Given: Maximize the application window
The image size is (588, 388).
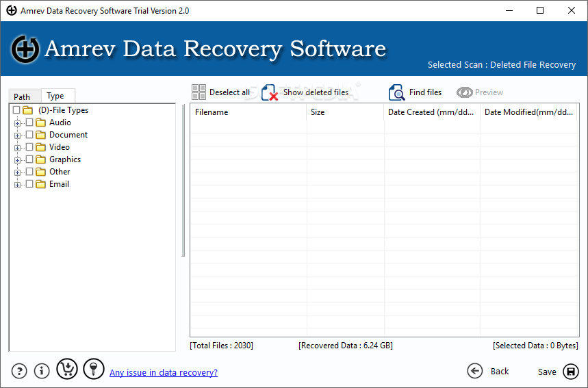Looking at the screenshot, I should coord(540,10).
